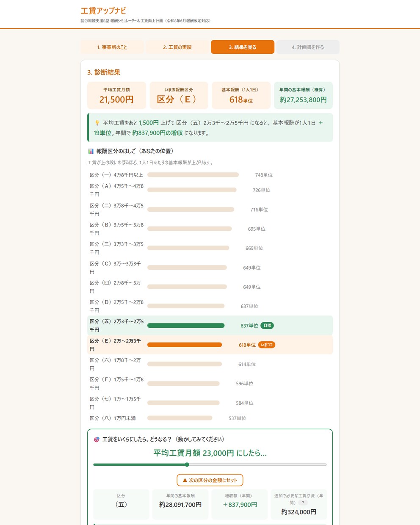Go to the 4. 計画書を作る tab

[308, 47]
